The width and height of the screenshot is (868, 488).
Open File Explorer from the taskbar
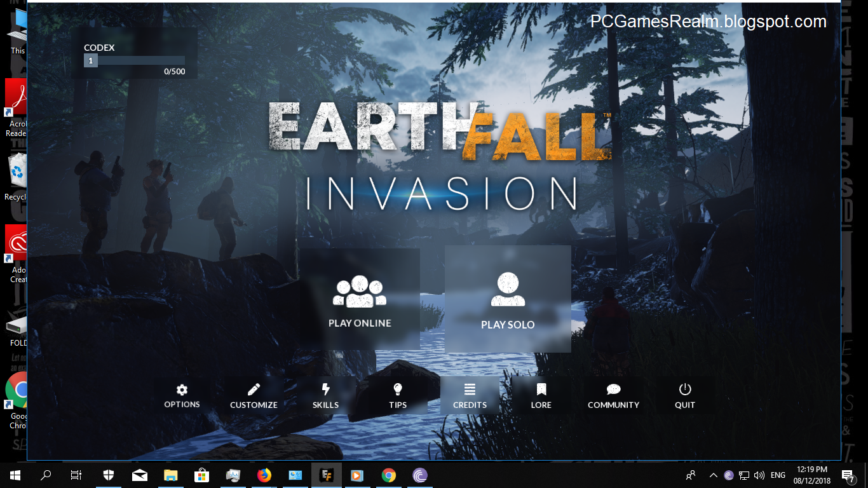(x=171, y=475)
